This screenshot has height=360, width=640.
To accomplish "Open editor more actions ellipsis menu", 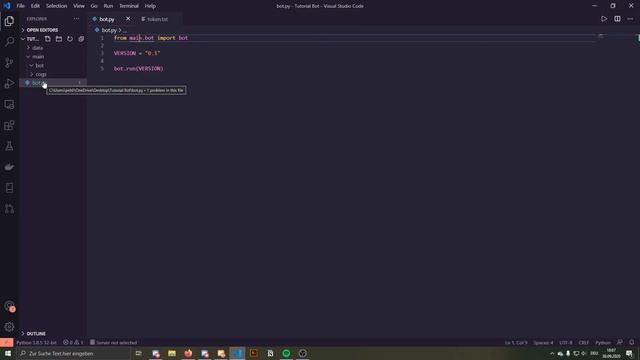I will [630, 19].
